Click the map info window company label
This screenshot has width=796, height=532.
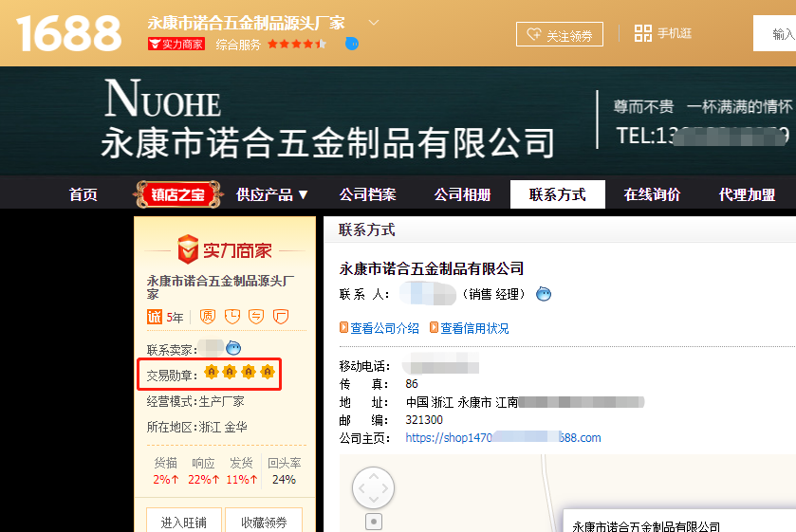[x=646, y=526]
